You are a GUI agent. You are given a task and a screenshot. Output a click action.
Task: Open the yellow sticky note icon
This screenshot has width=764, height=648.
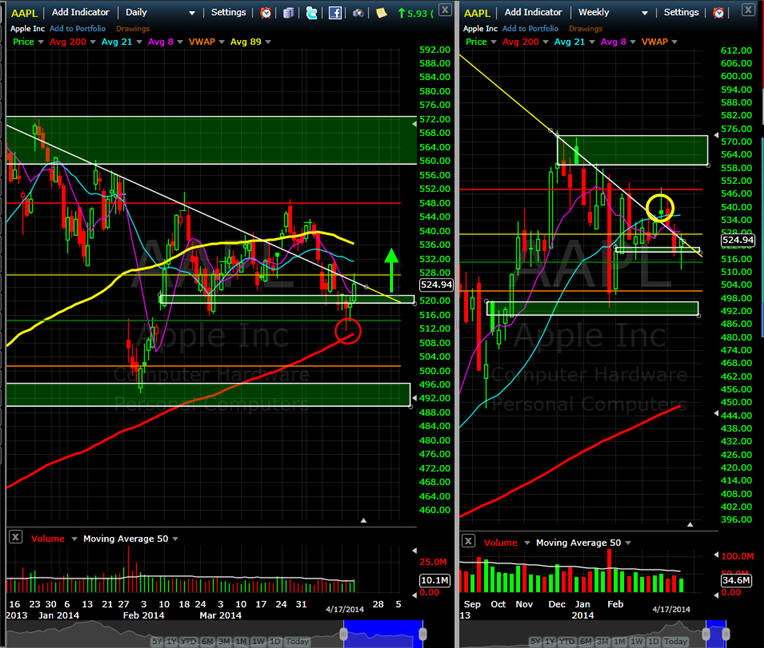(x=381, y=13)
